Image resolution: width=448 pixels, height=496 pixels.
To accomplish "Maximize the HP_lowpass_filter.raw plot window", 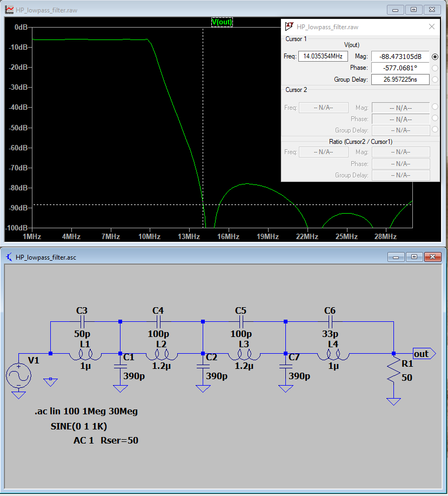I will pyautogui.click(x=413, y=10).
